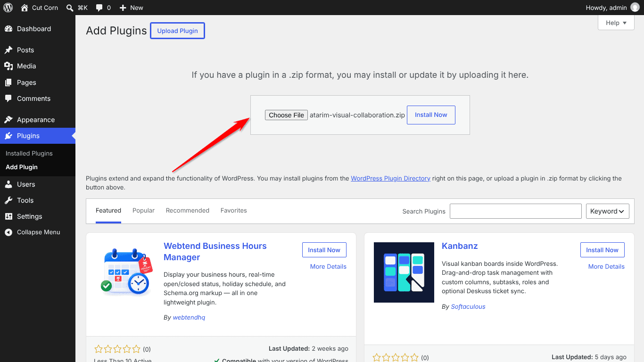Image resolution: width=644 pixels, height=362 pixels.
Task: Open Webtend Business Hours Manager title
Action: pos(215,252)
